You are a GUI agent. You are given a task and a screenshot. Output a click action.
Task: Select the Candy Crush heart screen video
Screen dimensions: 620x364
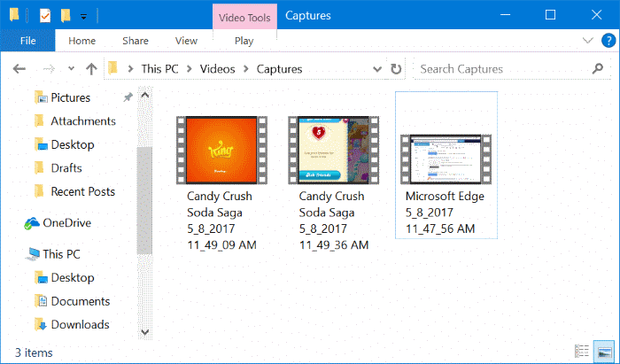[x=333, y=150]
